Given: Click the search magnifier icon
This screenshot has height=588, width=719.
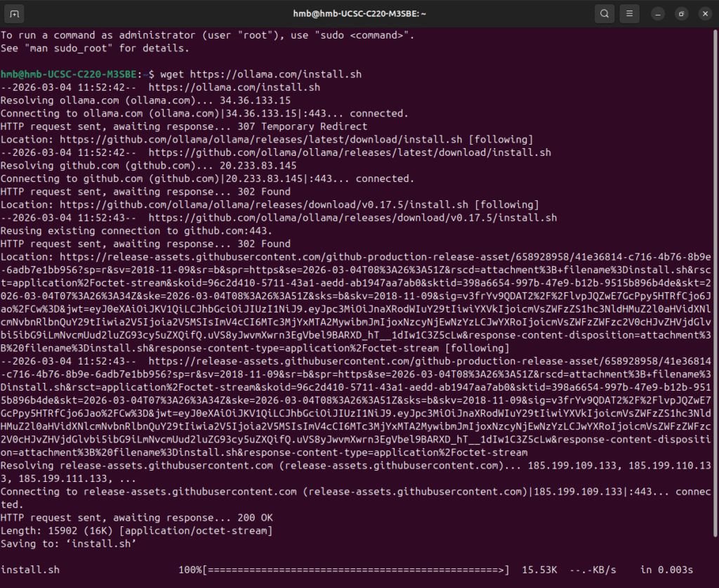Looking at the screenshot, I should click(x=603, y=13).
